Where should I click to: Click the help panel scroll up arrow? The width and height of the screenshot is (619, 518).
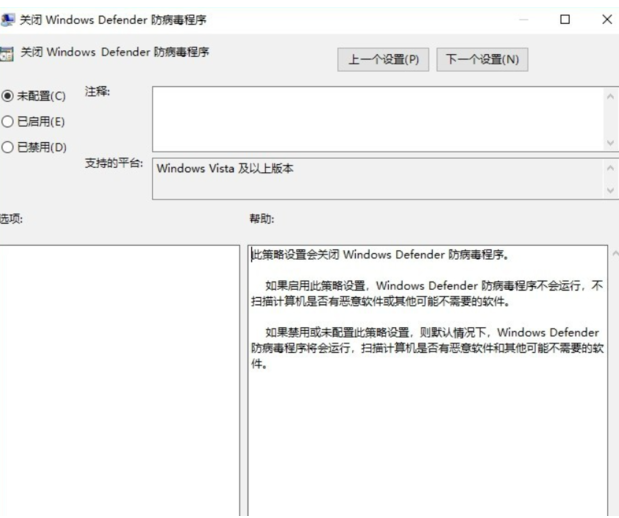613,254
